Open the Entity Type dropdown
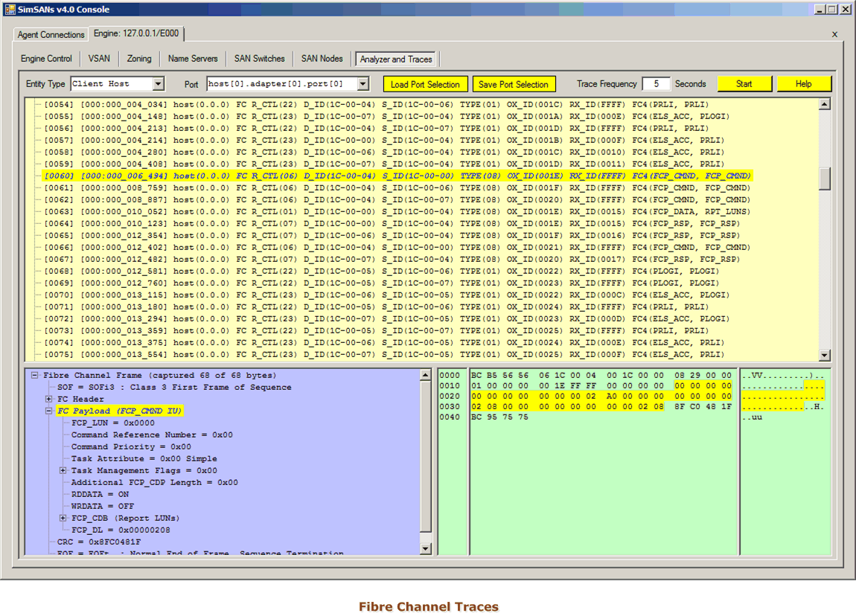Image resolution: width=856 pixels, height=616 pixels. pos(158,84)
